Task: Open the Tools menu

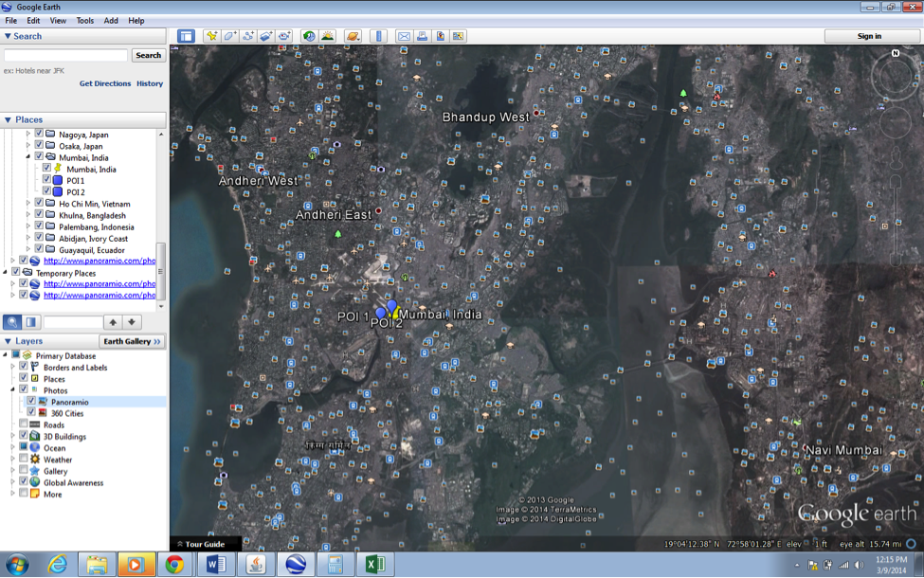Action: (87, 20)
